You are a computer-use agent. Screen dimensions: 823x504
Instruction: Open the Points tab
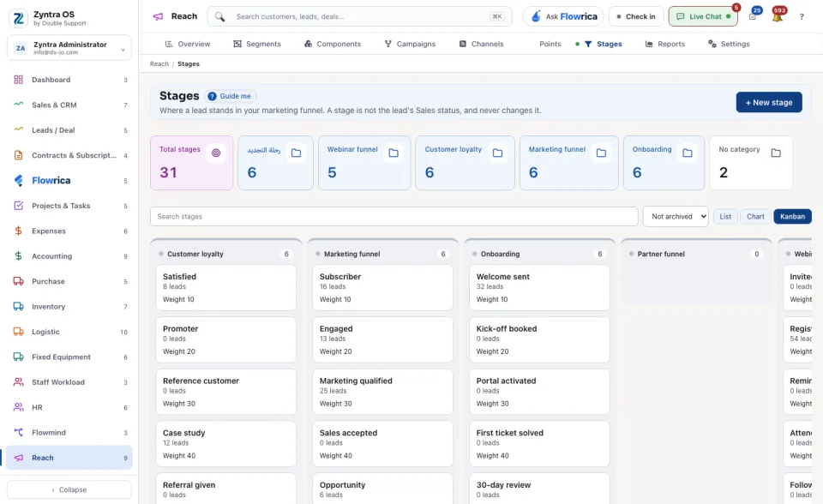tap(550, 44)
